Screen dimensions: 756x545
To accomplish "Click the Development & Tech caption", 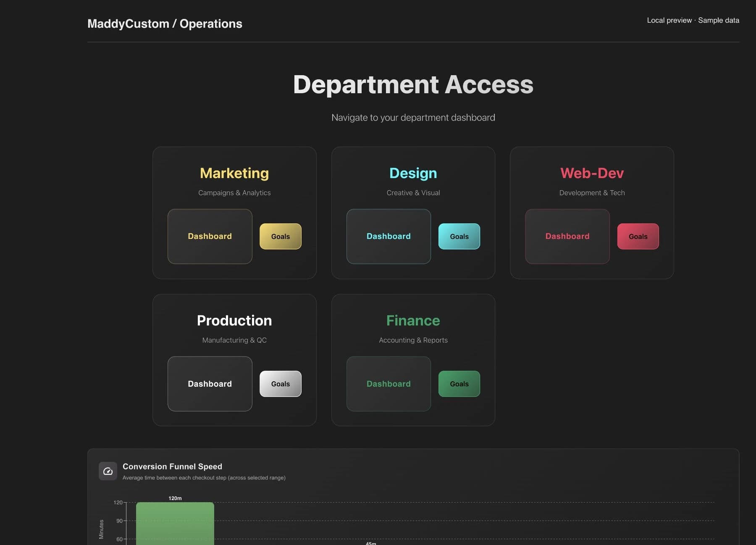I will click(592, 193).
